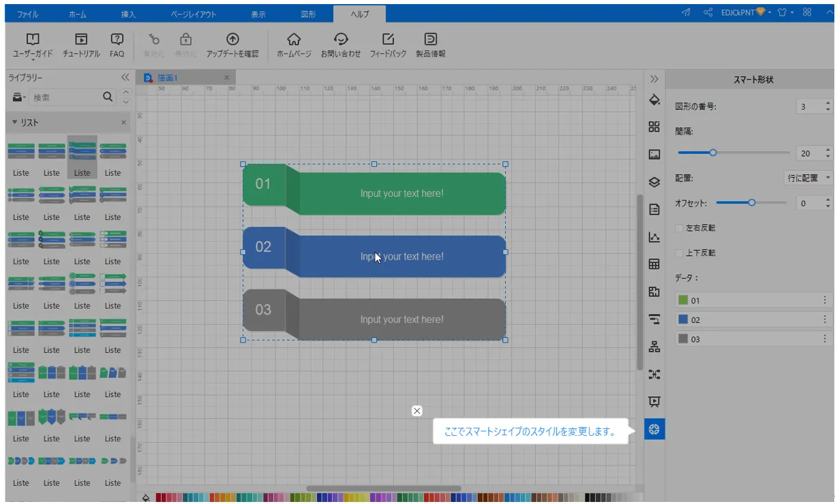Viewport: 835px width, 504px height.
Task: Click the library 検索 search field
Action: pos(65,97)
